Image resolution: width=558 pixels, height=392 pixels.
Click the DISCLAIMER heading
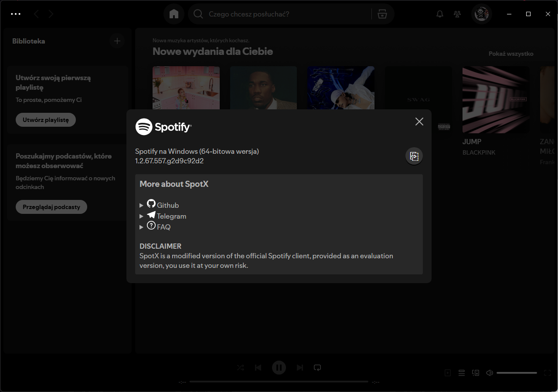click(160, 246)
